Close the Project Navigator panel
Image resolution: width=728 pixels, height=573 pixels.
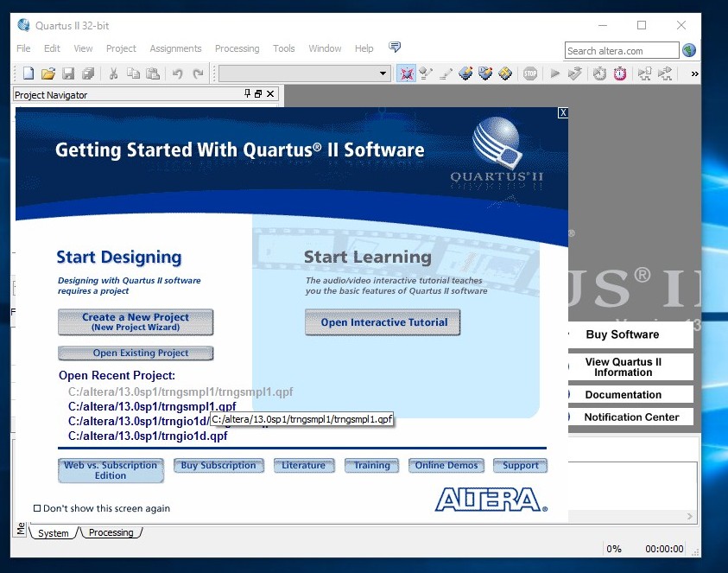(x=270, y=94)
